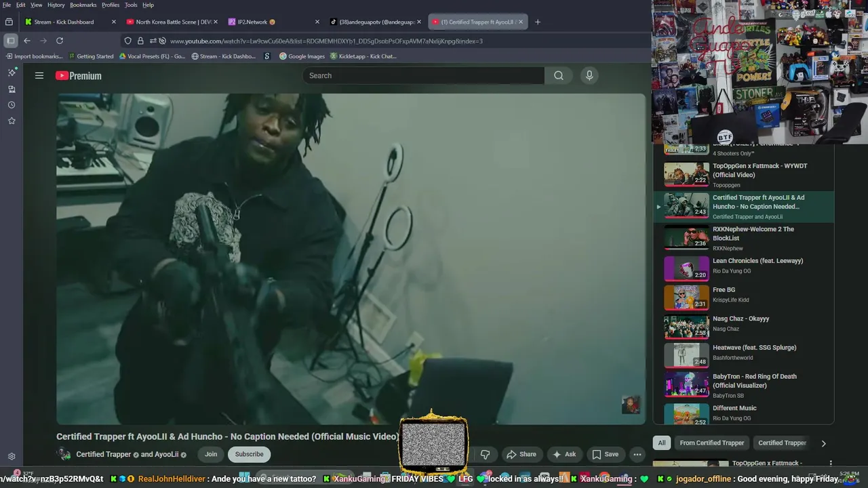This screenshot has width=868, height=488.
Task: Start voice search with microphone icon
Action: [589, 75]
